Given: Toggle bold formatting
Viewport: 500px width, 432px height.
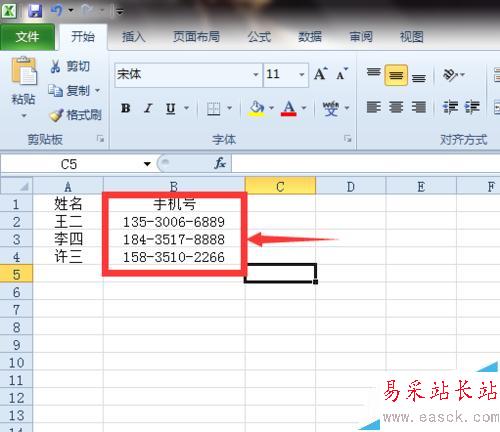Looking at the screenshot, I should point(126,108).
